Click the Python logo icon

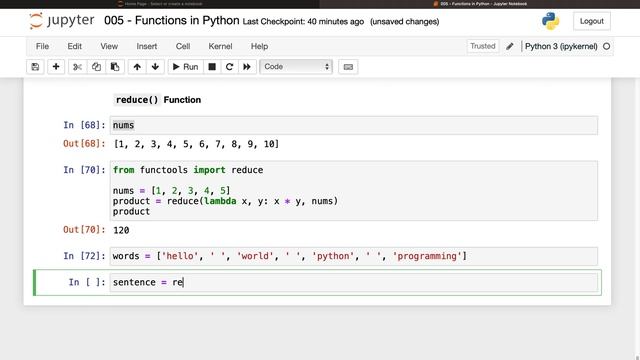pos(550,21)
